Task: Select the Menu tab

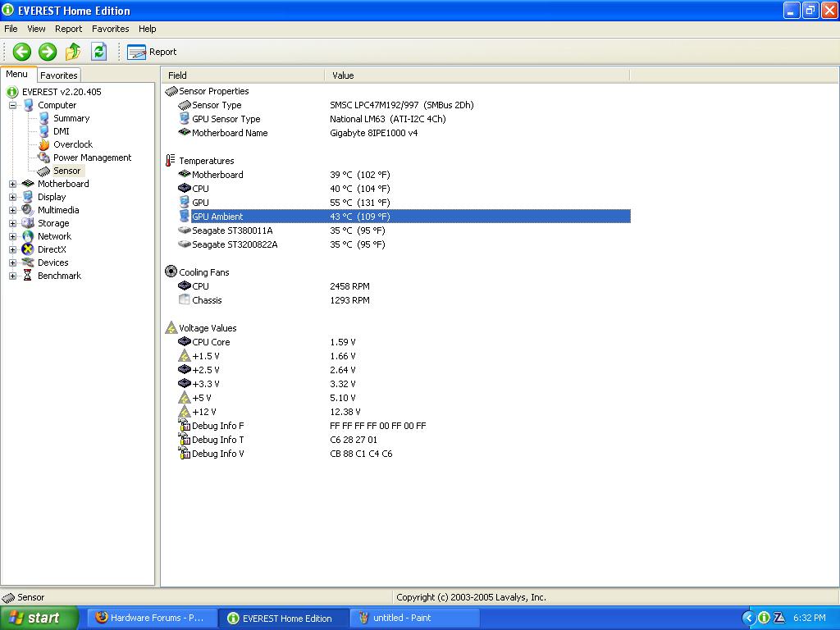Action: (17, 75)
